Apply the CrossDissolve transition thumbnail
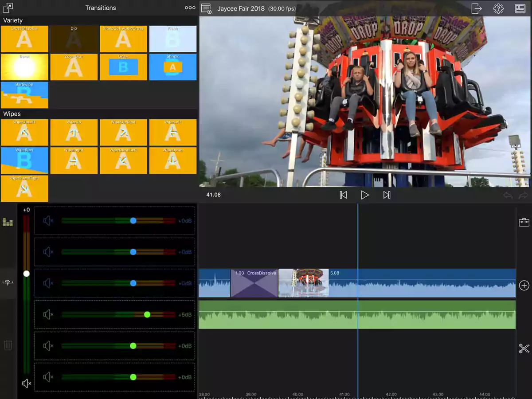532x399 pixels. coord(24,39)
